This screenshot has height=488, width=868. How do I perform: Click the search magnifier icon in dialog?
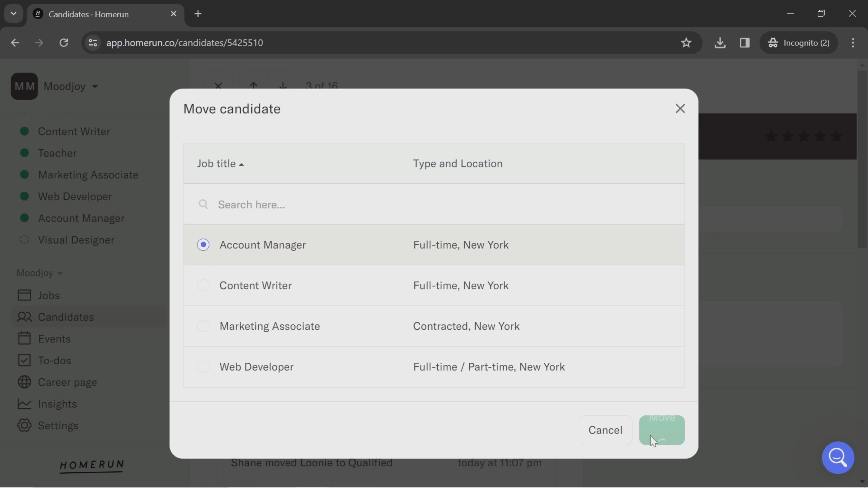point(203,204)
